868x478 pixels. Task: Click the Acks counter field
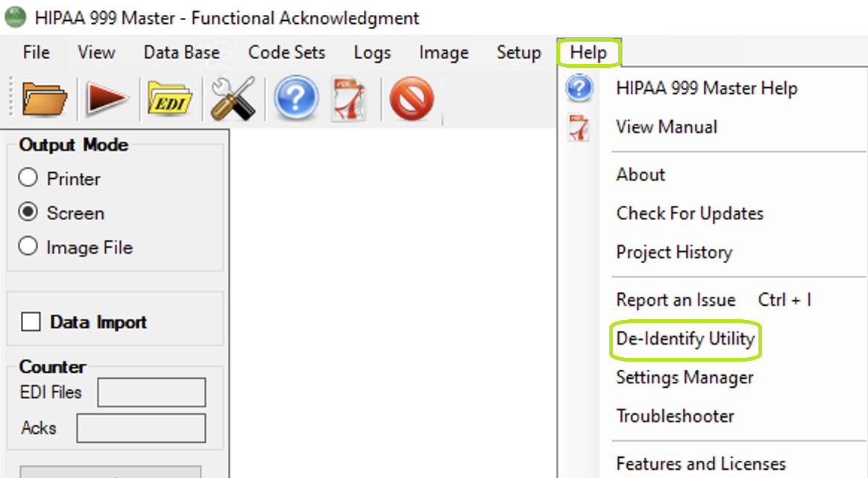coord(141,428)
